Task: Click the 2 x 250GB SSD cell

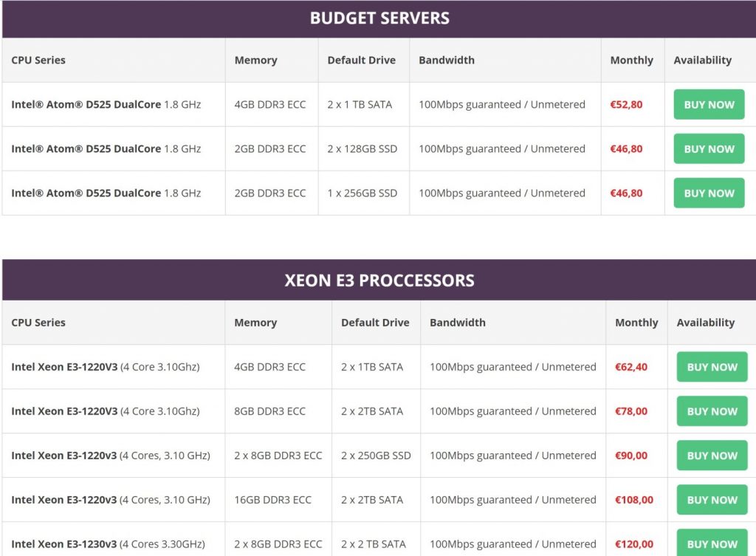Action: (x=376, y=456)
